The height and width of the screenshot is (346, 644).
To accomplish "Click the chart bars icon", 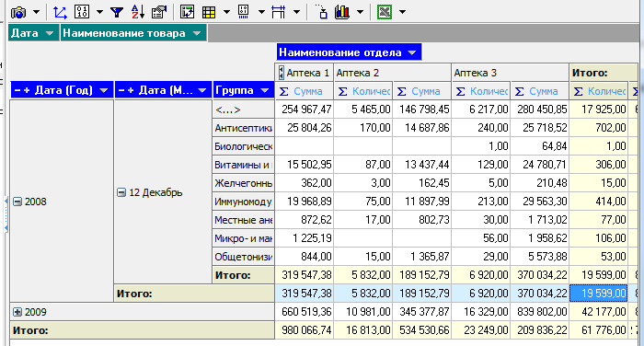I will 341,12.
